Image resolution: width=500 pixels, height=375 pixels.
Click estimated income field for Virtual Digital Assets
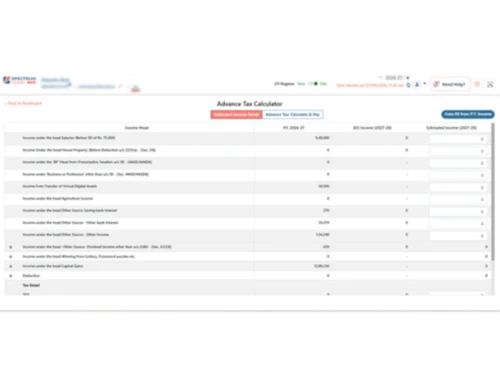coord(457,187)
